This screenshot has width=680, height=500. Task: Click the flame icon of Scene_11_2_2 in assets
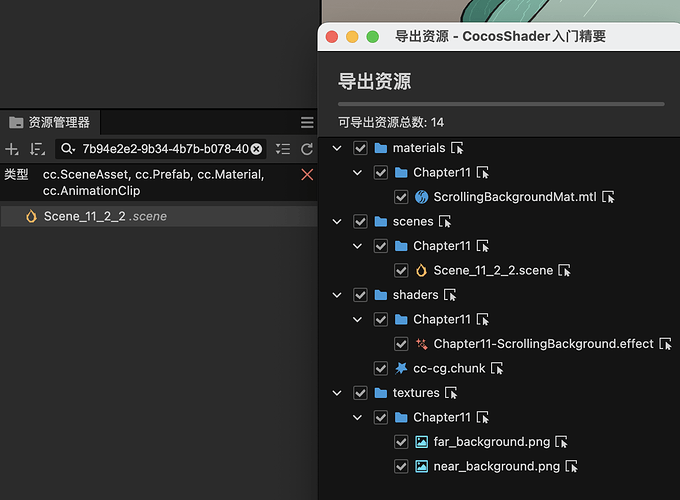coord(31,216)
